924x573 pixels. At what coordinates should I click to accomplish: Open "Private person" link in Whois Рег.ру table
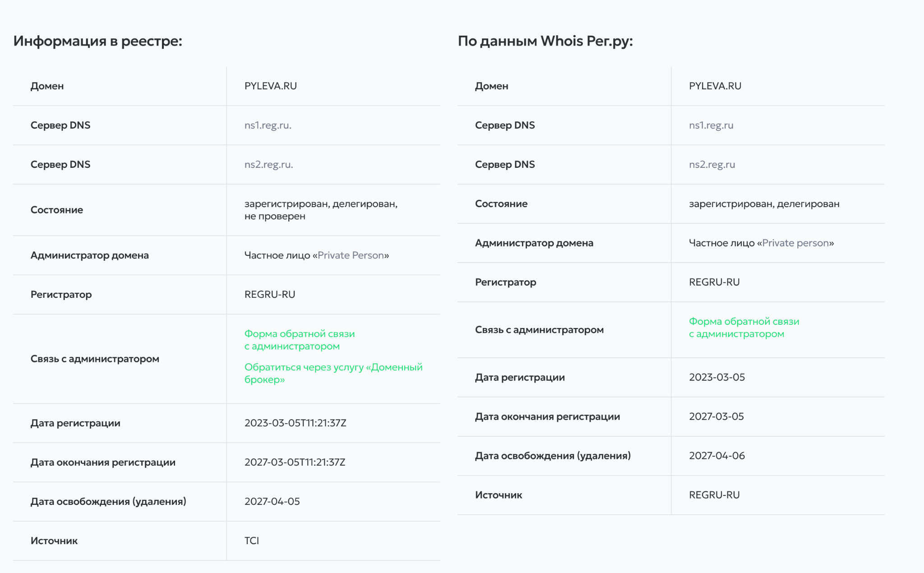[x=795, y=243]
